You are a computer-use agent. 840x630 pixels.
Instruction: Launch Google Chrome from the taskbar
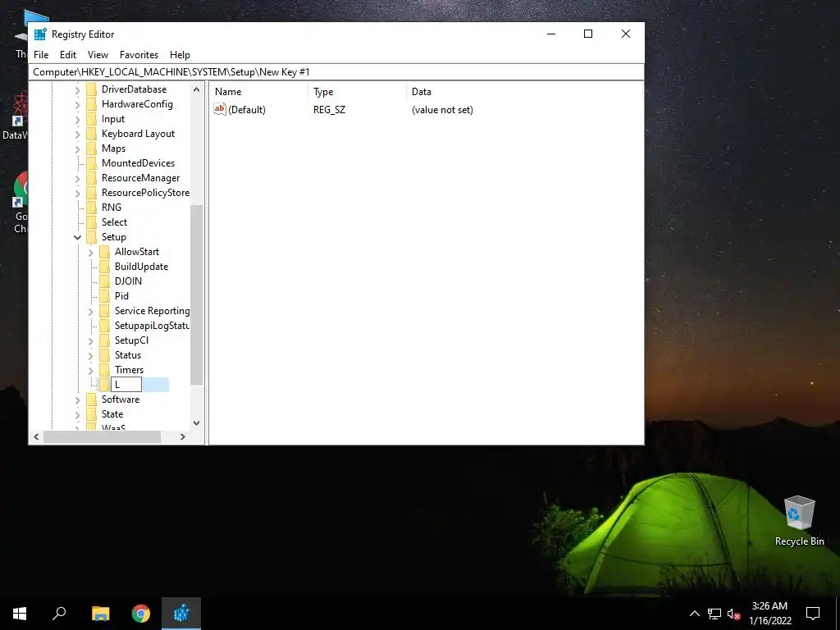(141, 614)
